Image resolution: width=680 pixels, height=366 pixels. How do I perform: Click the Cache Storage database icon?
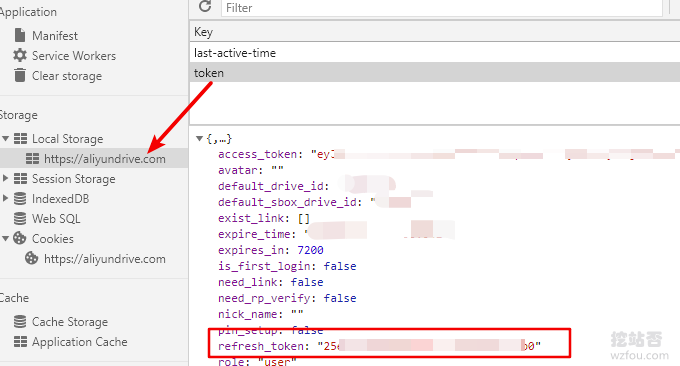point(20,322)
